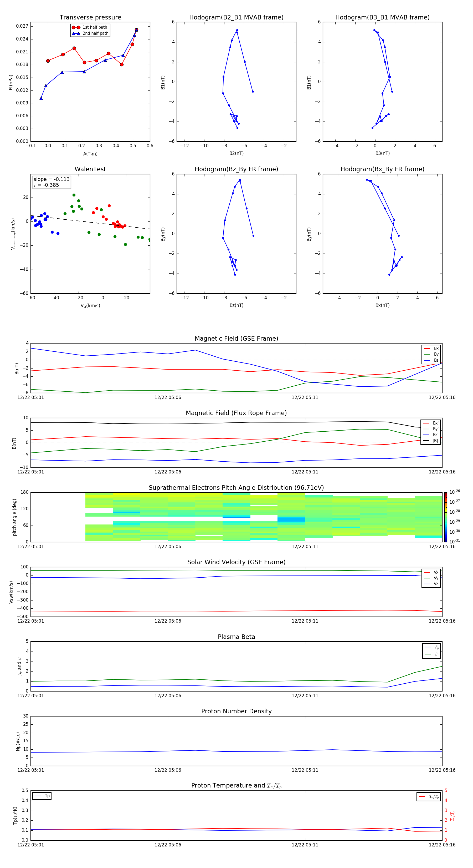This screenshot has width=473, height=868.
Task: Click the 'By' legend entry in GSE magnetic field
Action: click(x=431, y=354)
